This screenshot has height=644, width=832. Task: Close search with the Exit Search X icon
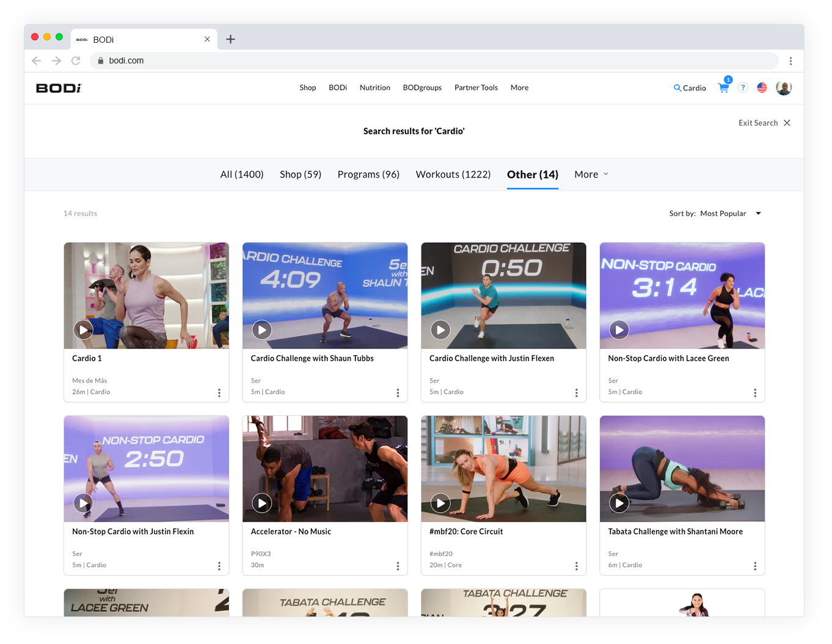787,123
